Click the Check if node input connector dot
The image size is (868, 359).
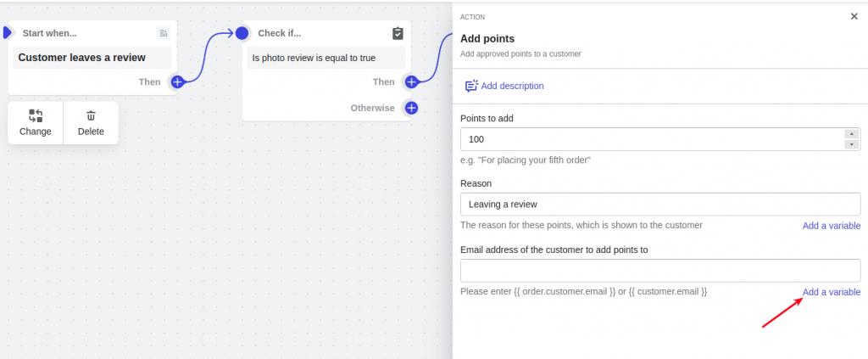(242, 33)
